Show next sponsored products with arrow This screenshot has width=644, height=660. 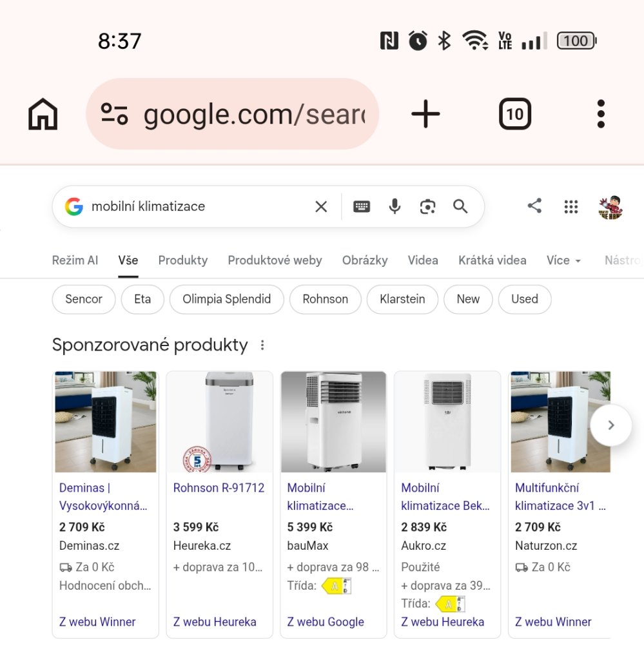tap(610, 425)
